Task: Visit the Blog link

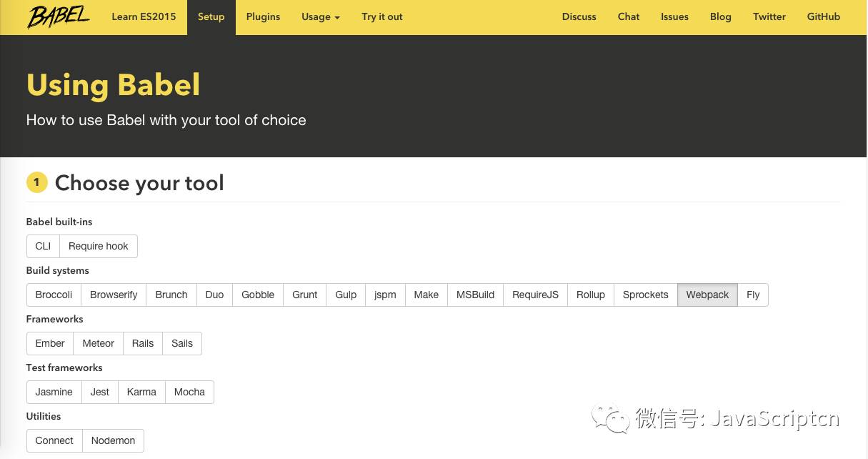Action: tap(721, 16)
